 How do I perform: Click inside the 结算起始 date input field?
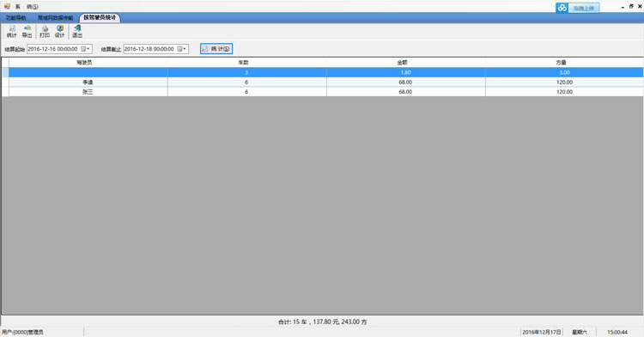[53, 49]
